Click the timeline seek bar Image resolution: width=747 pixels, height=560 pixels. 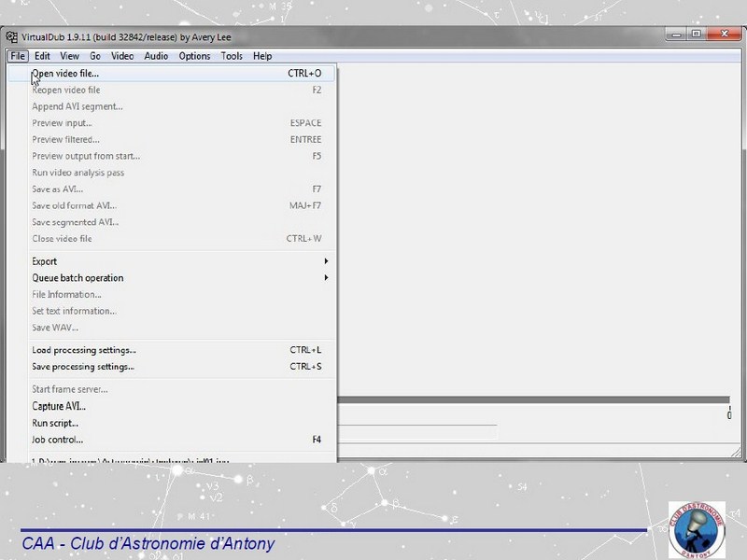click(x=532, y=400)
